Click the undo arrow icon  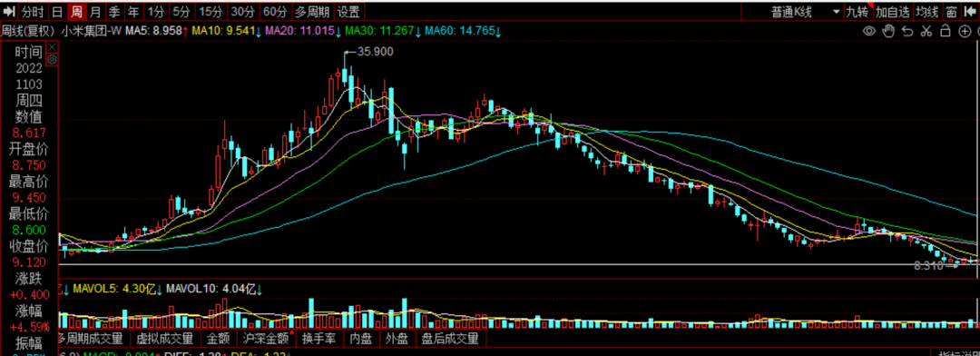pyautogui.click(x=907, y=31)
